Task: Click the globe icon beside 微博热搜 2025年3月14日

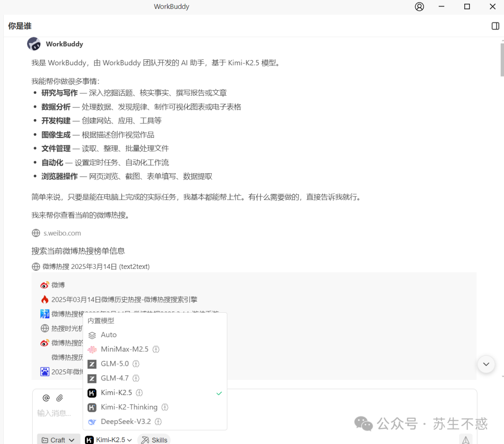Action: 36,267
